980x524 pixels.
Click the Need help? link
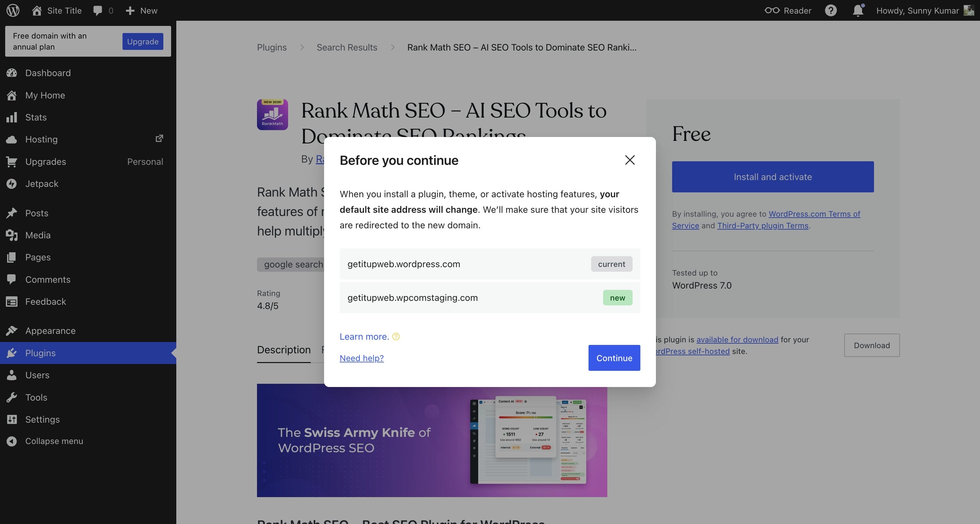click(361, 358)
